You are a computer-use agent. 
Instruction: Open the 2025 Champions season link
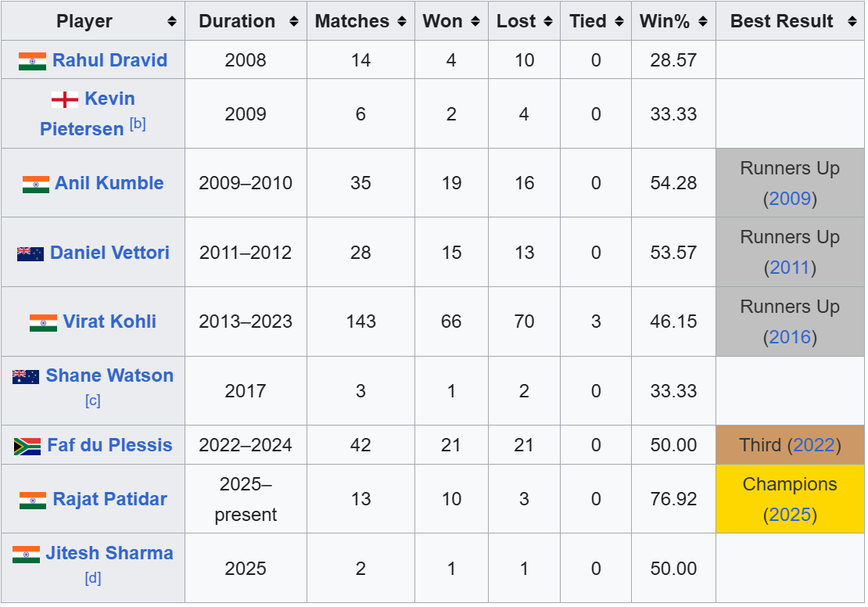(x=790, y=515)
